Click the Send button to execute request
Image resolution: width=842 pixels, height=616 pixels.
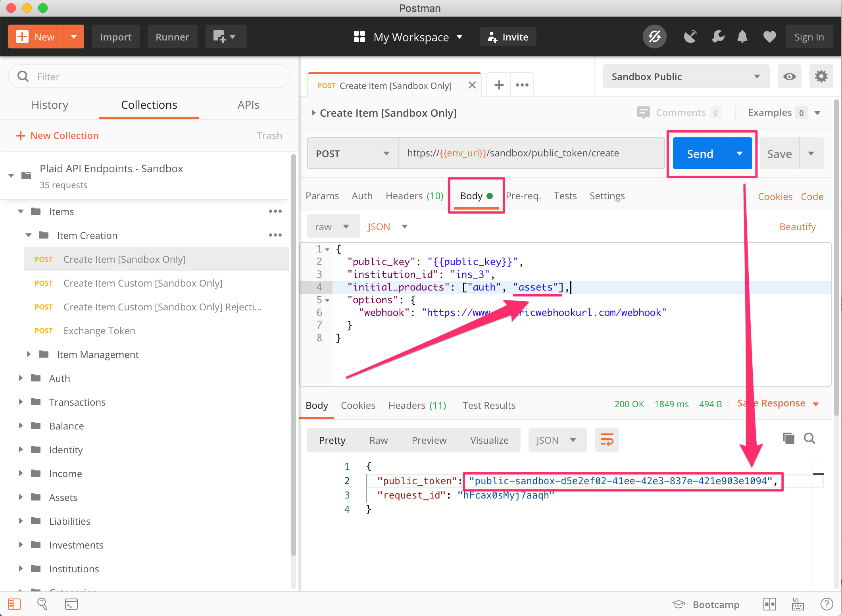[x=701, y=153]
